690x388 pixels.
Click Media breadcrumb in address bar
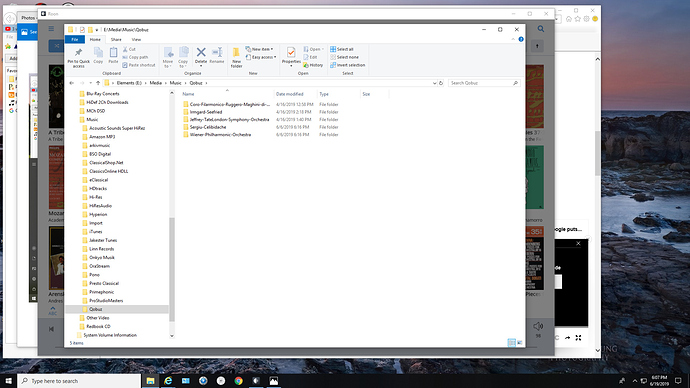pos(155,83)
